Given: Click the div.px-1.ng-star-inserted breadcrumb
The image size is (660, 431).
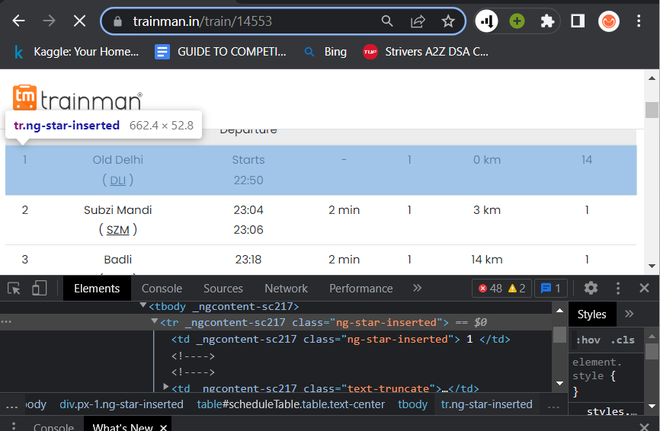Looking at the screenshot, I should click(x=122, y=404).
